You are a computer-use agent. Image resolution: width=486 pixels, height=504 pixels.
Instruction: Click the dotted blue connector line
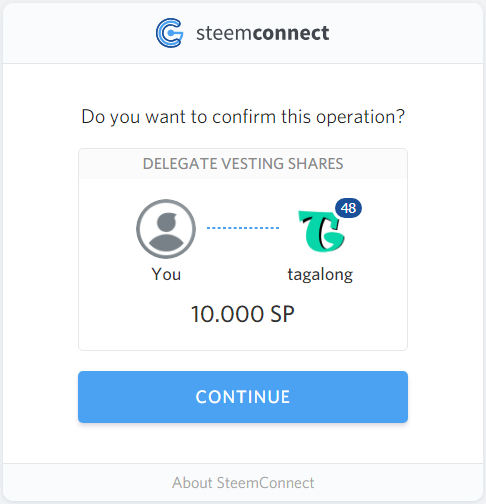coord(243,228)
